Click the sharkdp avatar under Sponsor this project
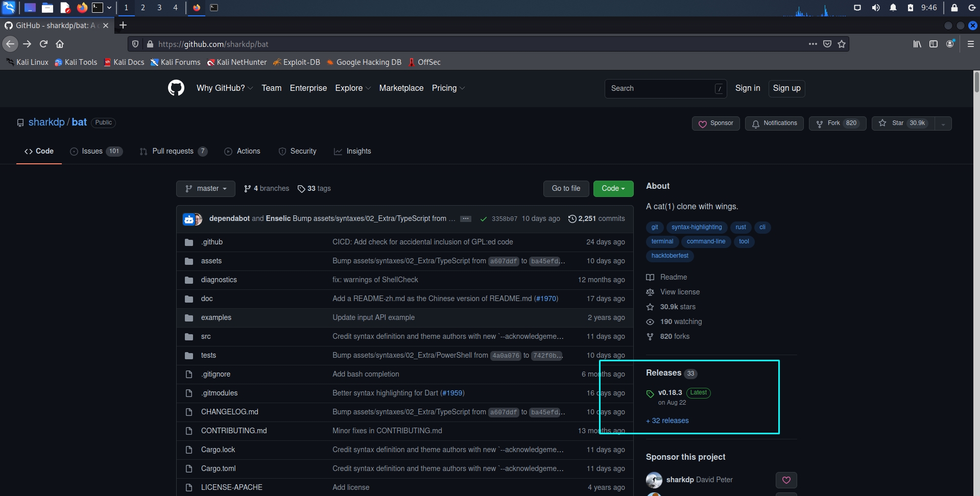Viewport: 980px width, 496px height. [654, 480]
